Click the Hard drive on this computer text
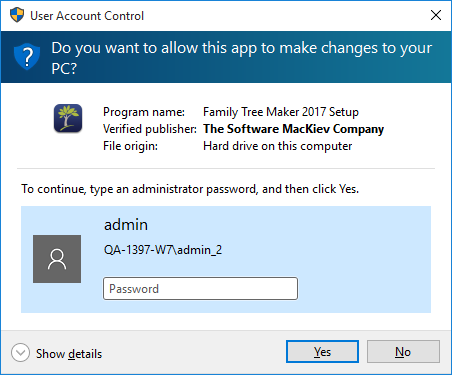Viewport: 453px width, 376px height. (x=278, y=146)
